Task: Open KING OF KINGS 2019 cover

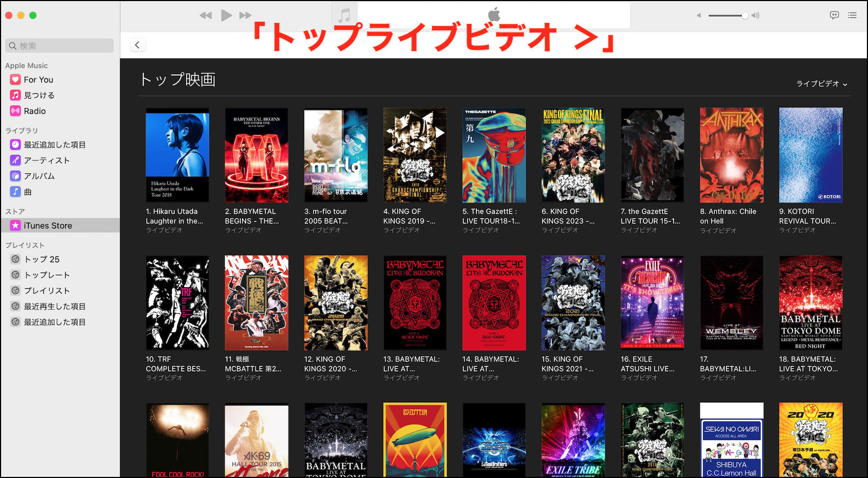Action: (415, 155)
